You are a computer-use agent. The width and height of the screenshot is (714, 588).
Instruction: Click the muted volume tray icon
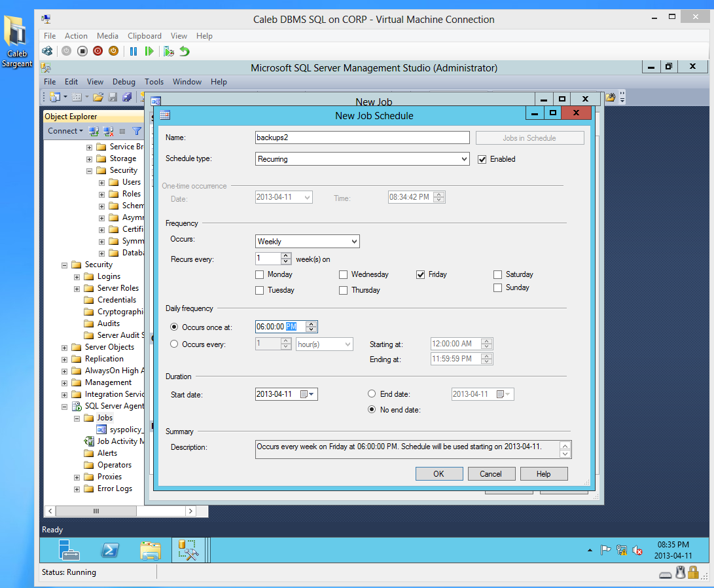coord(637,550)
